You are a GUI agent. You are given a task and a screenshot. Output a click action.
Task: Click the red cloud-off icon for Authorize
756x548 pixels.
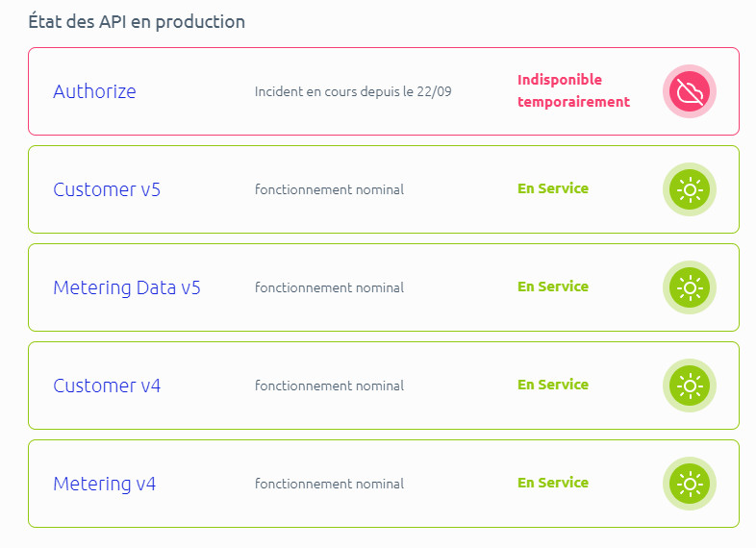tap(690, 91)
